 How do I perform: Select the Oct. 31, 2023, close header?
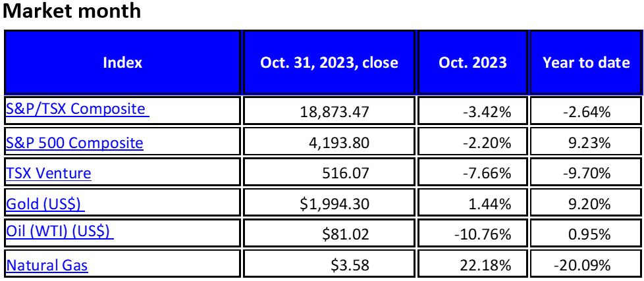click(x=329, y=63)
